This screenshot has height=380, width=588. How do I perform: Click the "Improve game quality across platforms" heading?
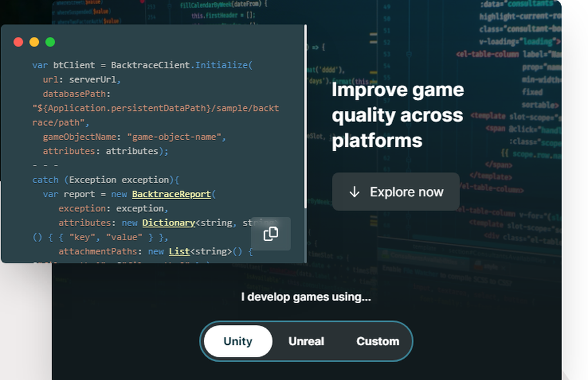[398, 115]
